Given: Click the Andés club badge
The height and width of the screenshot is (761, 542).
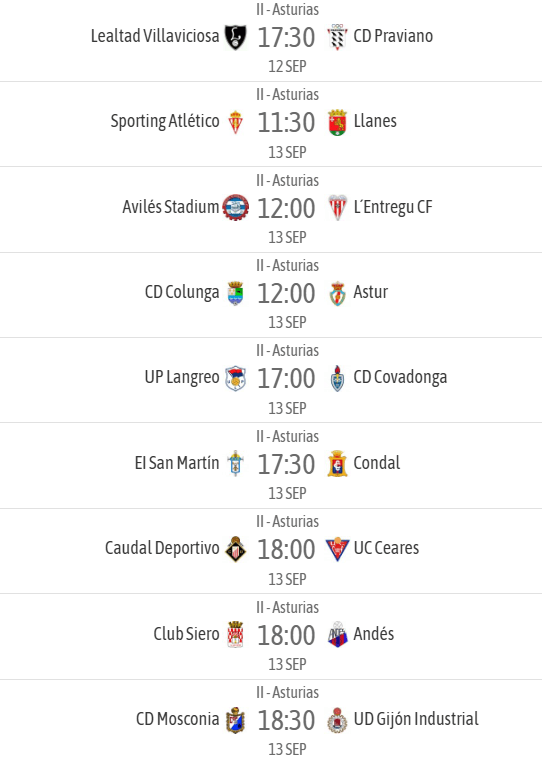Looking at the screenshot, I should pyautogui.click(x=337, y=634).
